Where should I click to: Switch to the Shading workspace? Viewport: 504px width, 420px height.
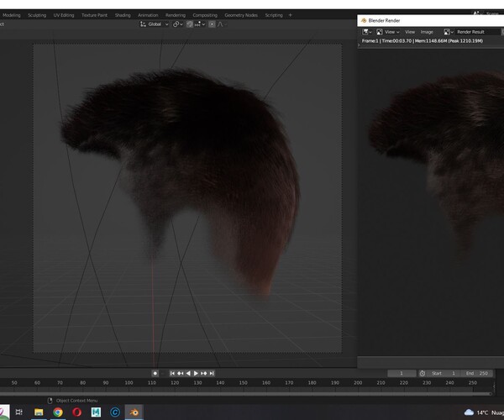pyautogui.click(x=123, y=15)
